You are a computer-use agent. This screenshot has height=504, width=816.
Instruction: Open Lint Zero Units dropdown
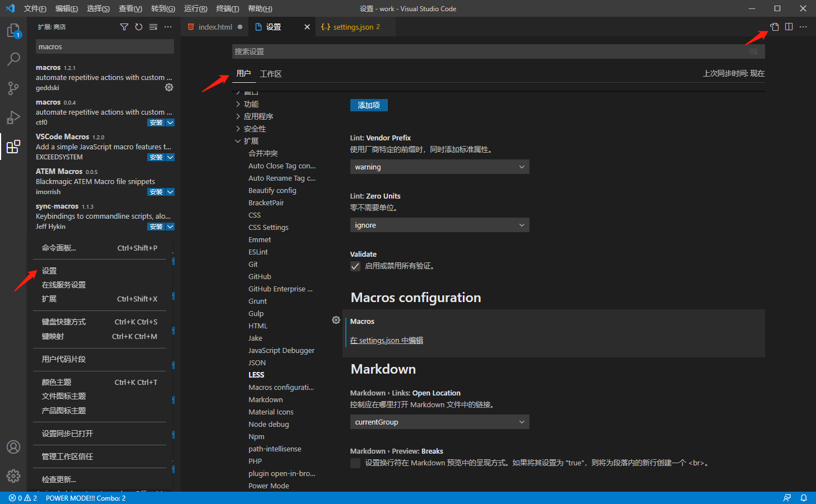(439, 225)
